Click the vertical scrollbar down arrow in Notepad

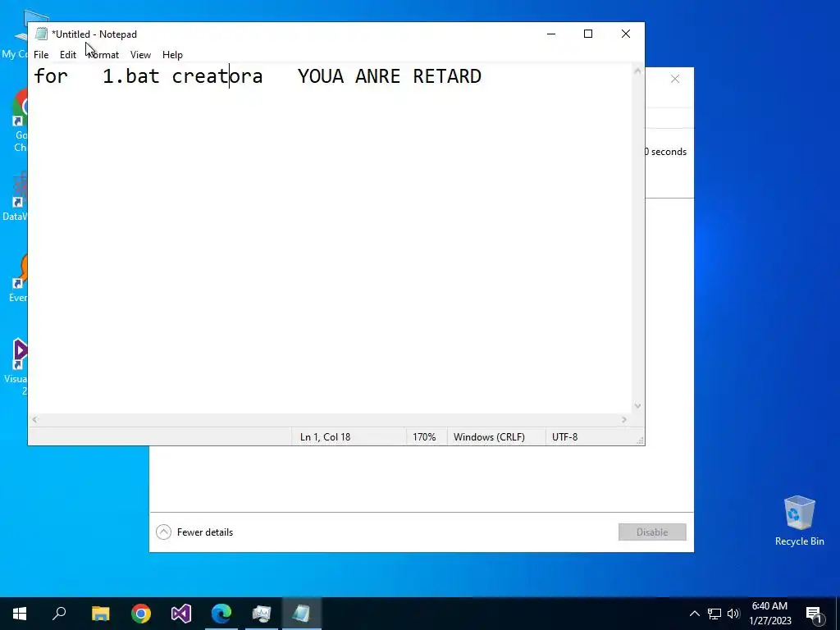(637, 406)
